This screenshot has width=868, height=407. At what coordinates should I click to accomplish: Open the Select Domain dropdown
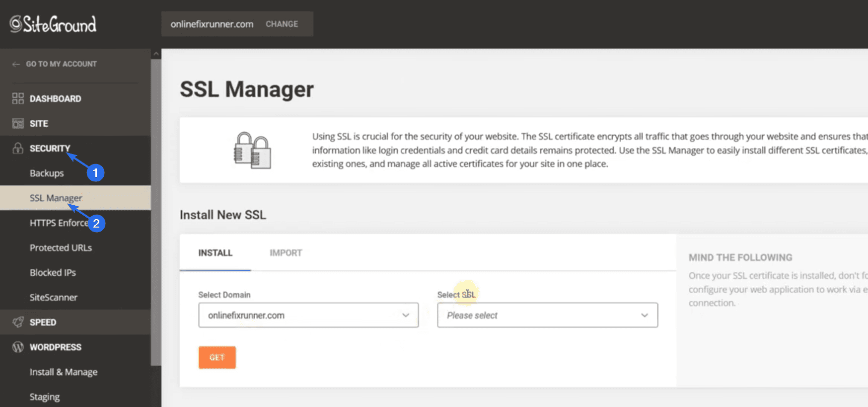[308, 315]
